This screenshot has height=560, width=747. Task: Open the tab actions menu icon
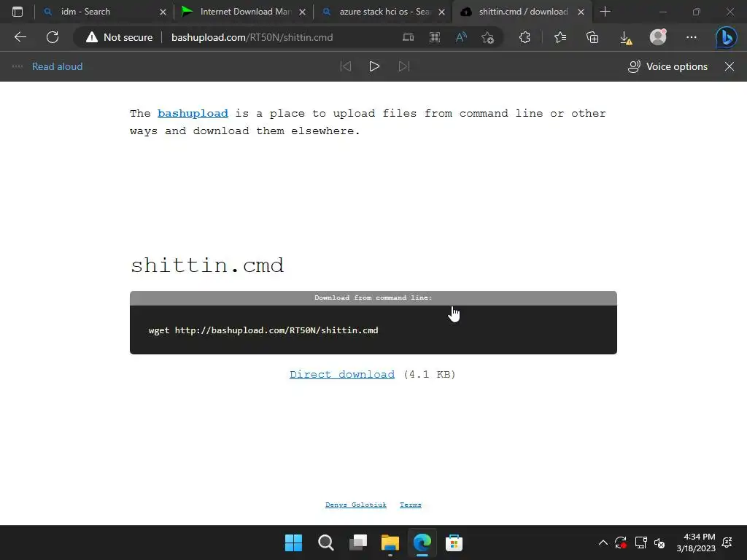pos(18,12)
